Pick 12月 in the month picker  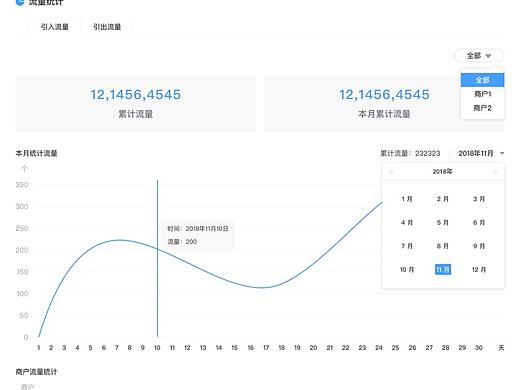click(x=479, y=269)
